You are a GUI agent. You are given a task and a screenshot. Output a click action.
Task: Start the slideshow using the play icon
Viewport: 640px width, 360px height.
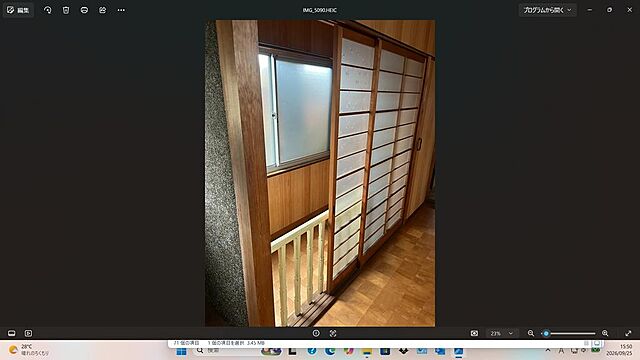click(28, 333)
